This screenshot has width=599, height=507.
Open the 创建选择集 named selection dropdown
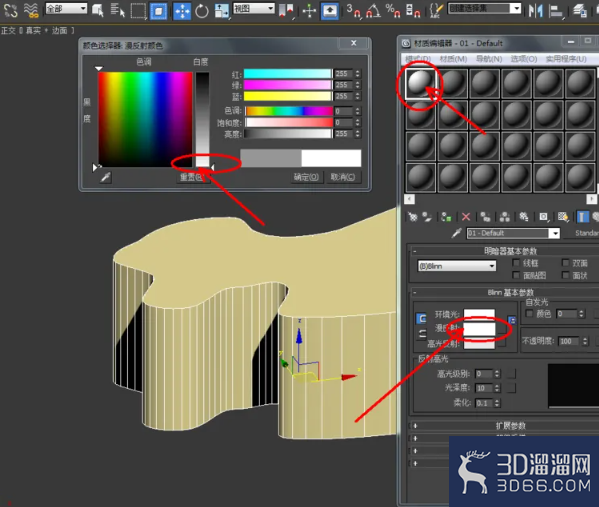pyautogui.click(x=484, y=8)
